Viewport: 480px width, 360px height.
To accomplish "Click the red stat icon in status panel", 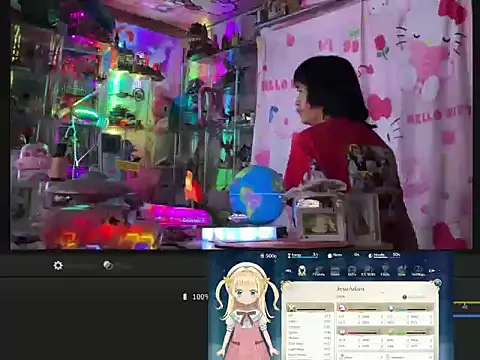I will pos(343,308).
